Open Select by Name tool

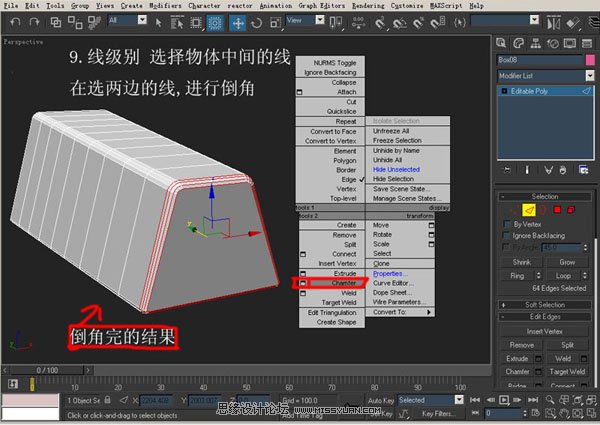(176, 23)
